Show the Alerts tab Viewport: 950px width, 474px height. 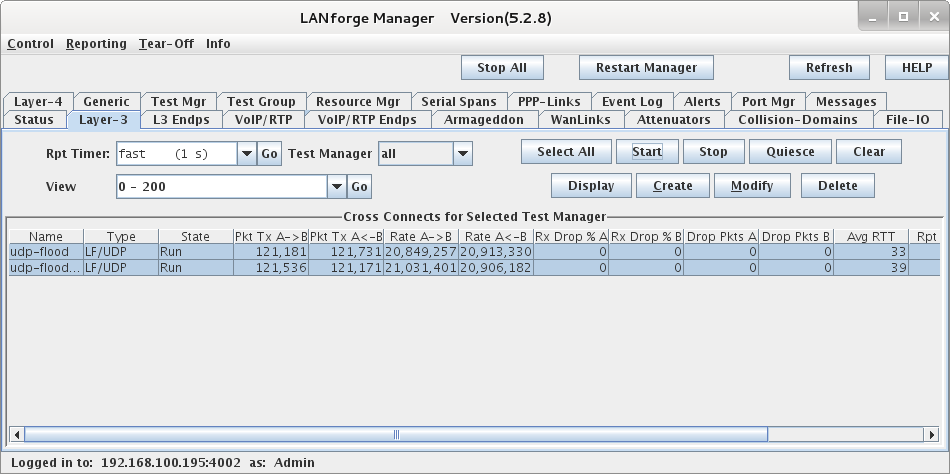pos(702,101)
